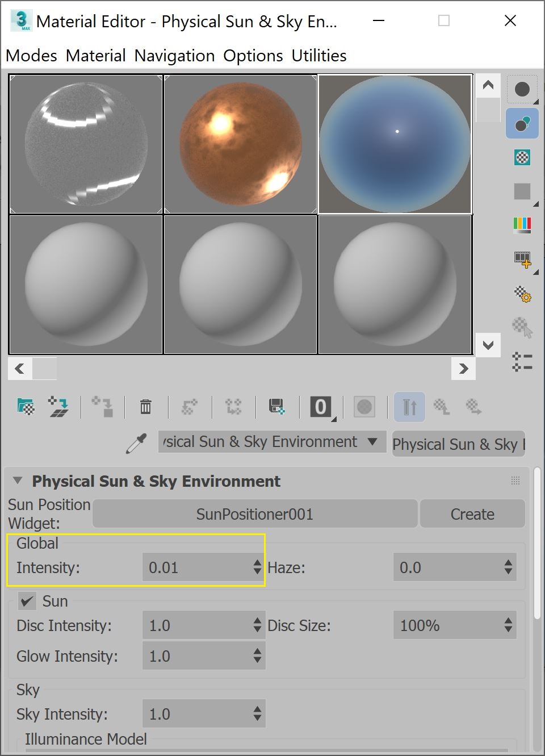Reset the map using the trash icon
The width and height of the screenshot is (545, 756).
point(145,407)
